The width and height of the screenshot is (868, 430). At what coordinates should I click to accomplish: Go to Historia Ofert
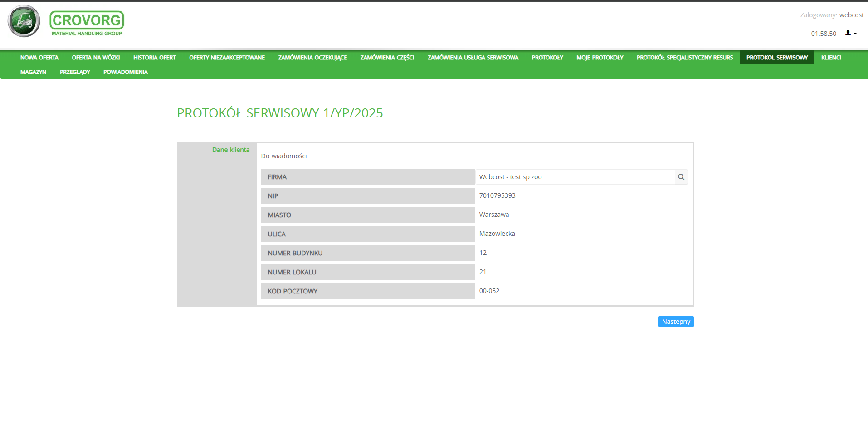[154, 58]
